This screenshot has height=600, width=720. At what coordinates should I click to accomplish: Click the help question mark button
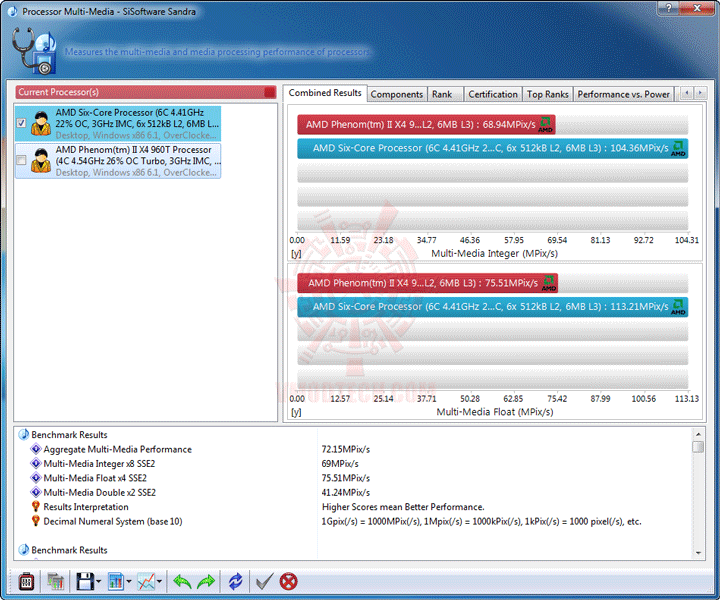pyautogui.click(x=668, y=8)
